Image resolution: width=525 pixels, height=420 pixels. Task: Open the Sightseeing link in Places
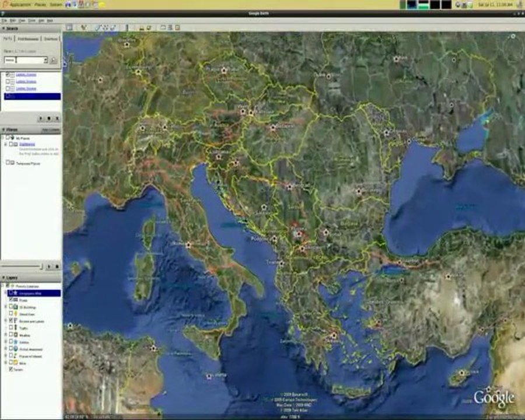pos(27,144)
